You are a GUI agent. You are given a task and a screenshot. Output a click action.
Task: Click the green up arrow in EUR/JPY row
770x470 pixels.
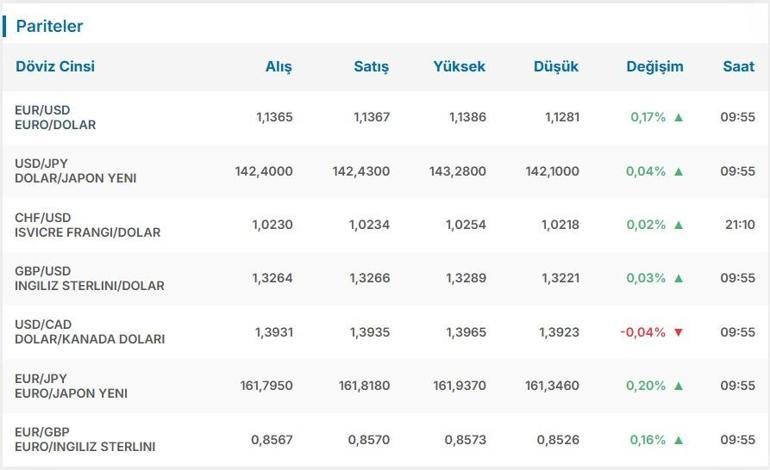(679, 386)
